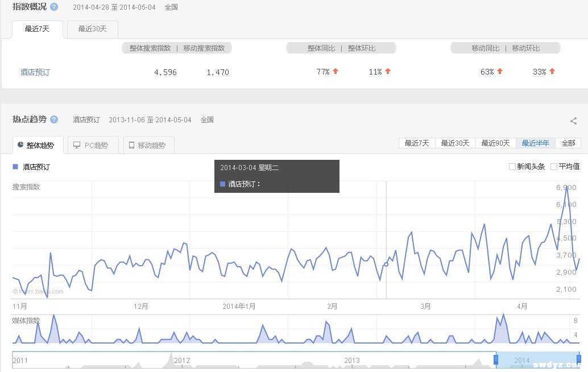
Task: Select the 整体趋势 pie chart icon
Action: pyautogui.click(x=20, y=145)
